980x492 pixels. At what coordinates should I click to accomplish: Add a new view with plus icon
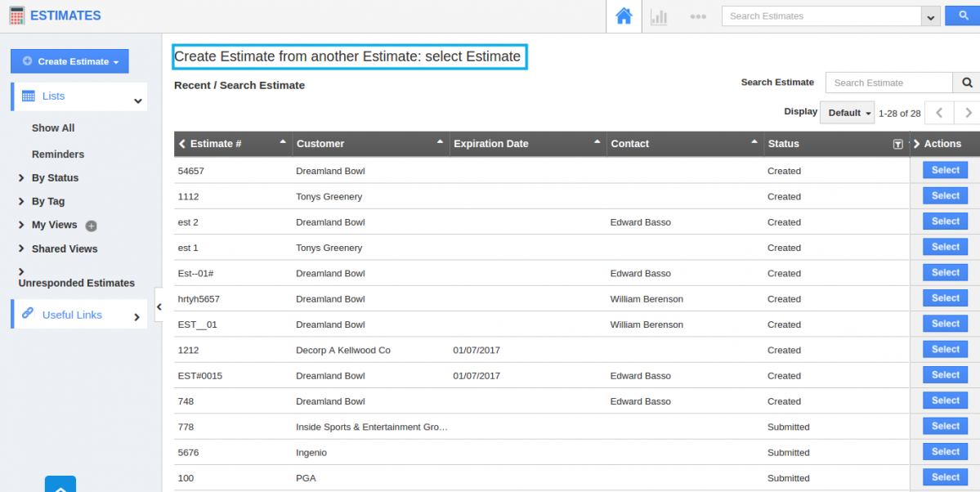92,226
